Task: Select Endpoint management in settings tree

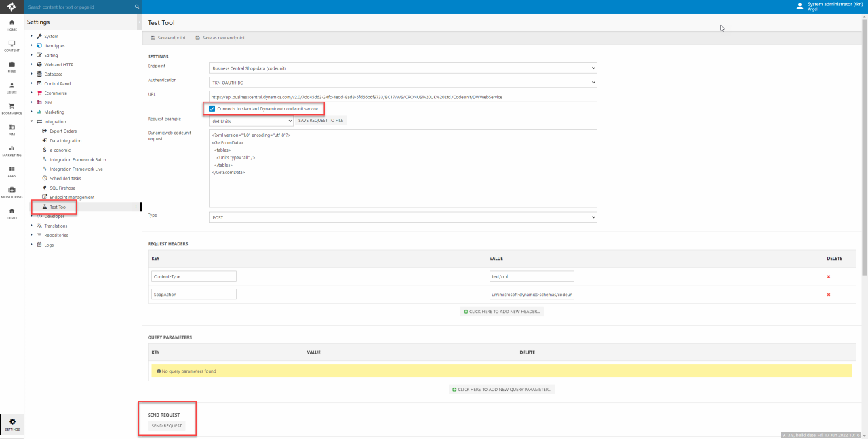Action: pos(72,197)
